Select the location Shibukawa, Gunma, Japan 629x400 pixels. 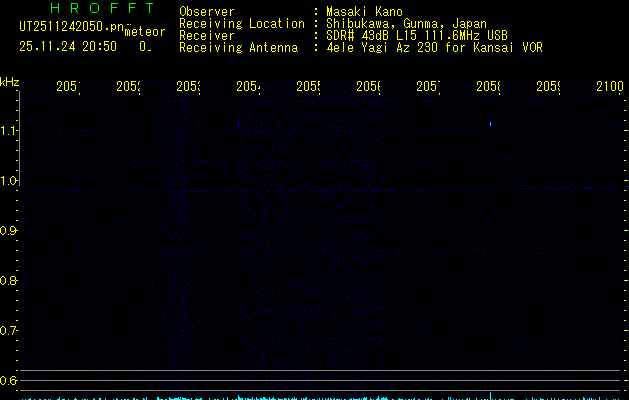tap(406, 24)
